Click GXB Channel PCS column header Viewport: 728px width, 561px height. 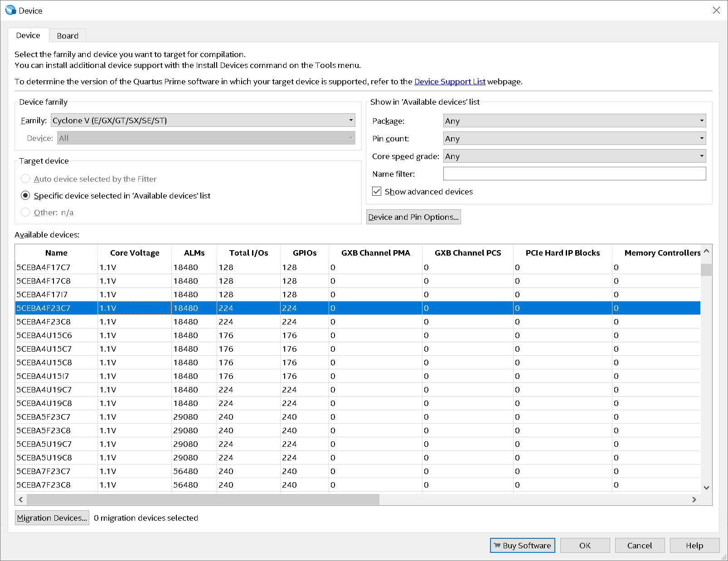point(468,253)
